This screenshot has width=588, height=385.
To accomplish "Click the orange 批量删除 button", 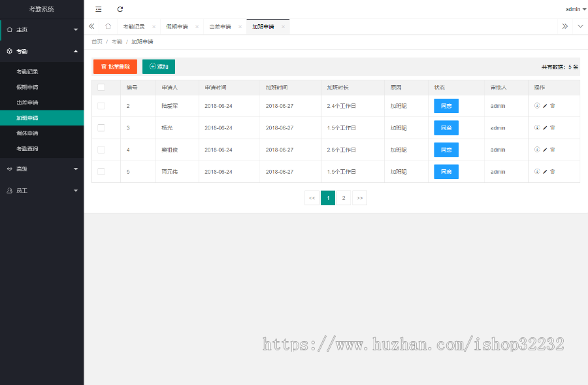I will (115, 67).
